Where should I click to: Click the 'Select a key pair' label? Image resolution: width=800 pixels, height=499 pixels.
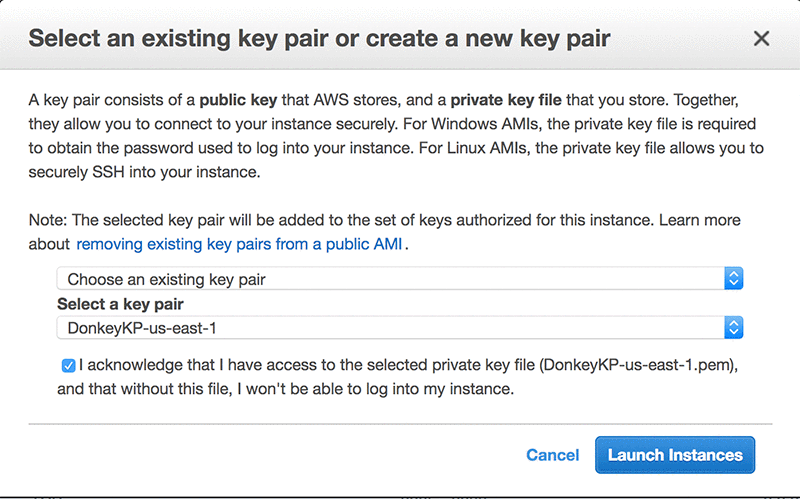point(120,304)
